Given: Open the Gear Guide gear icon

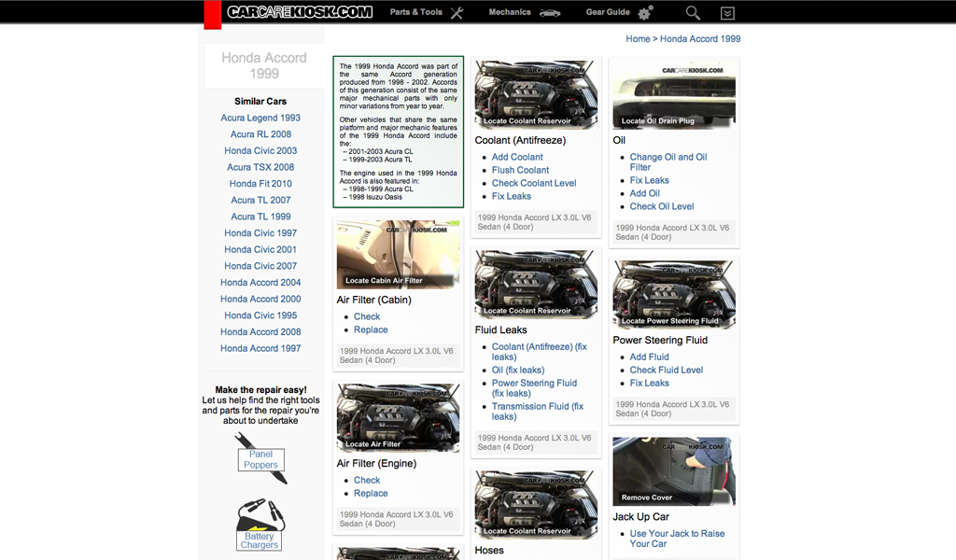Looking at the screenshot, I should pyautogui.click(x=643, y=12).
